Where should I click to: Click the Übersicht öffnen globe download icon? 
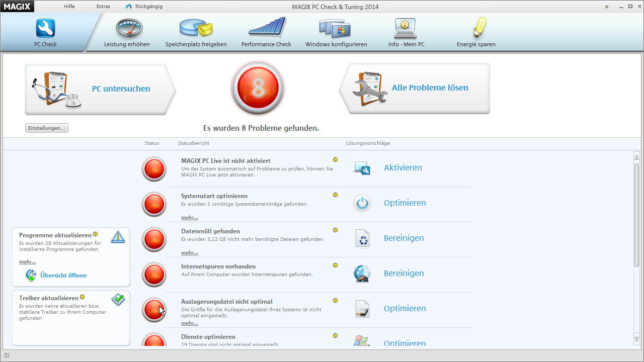pos(31,276)
